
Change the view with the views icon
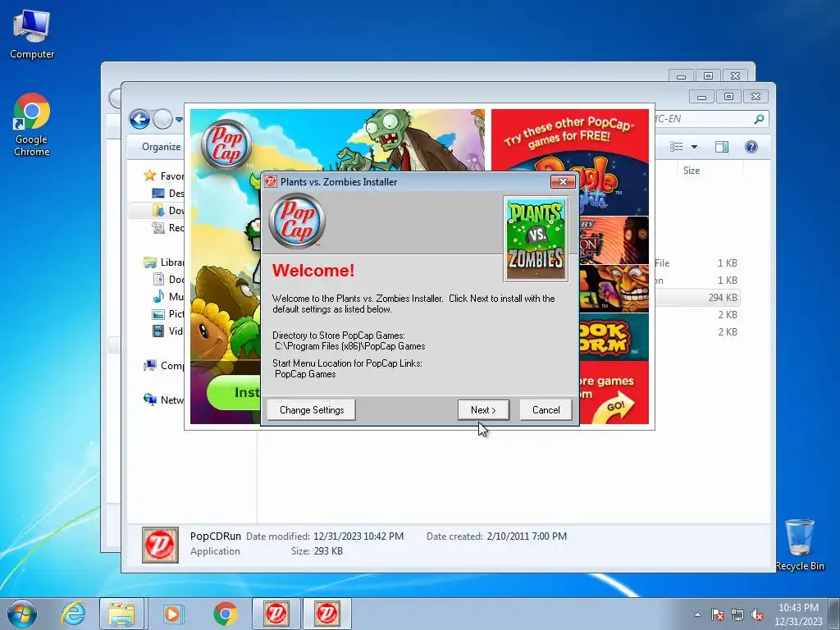(677, 147)
